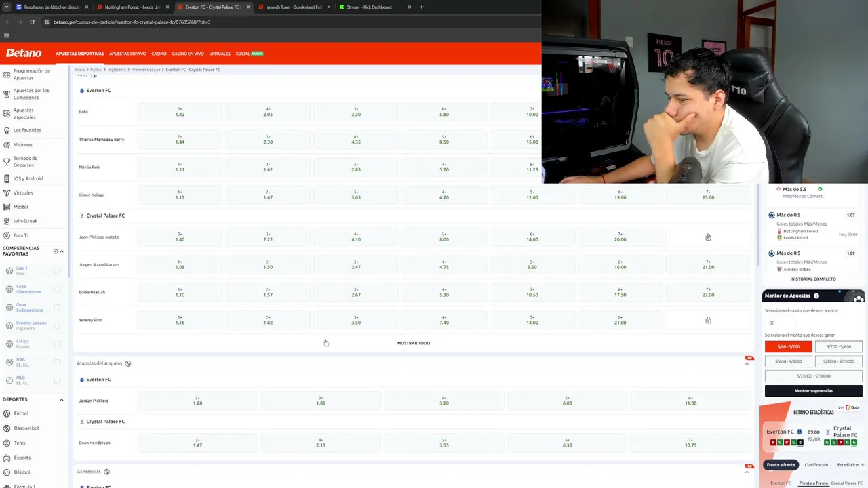Image resolution: width=868 pixels, height=488 pixels.
Task: Open Para Ti sidebar icon
Action: (x=7, y=235)
